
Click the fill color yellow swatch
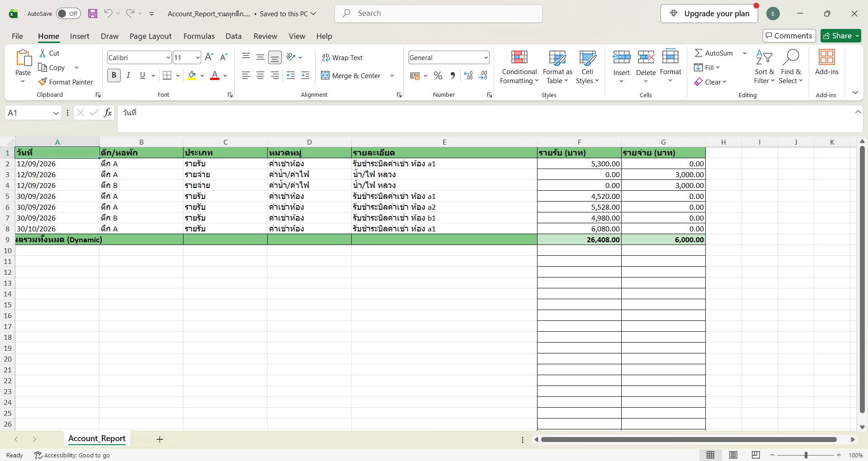[x=192, y=75]
